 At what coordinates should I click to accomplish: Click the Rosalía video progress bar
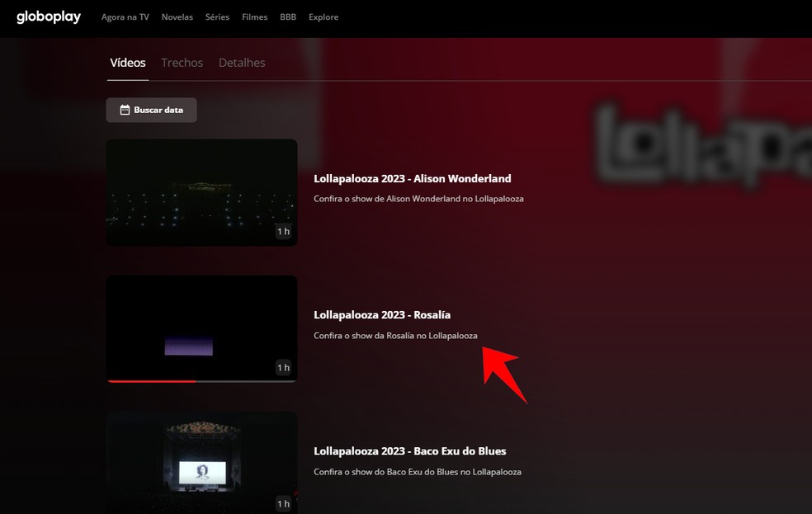202,381
